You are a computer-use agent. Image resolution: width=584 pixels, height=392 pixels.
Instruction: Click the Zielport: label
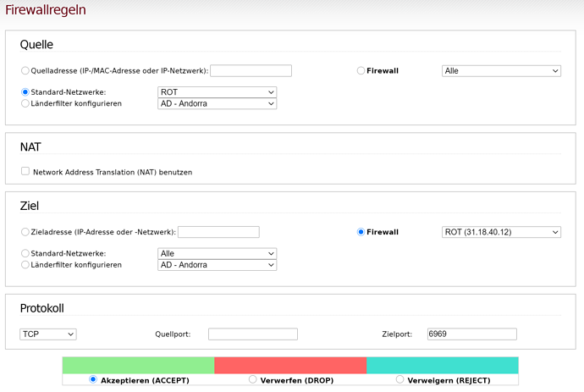click(397, 334)
